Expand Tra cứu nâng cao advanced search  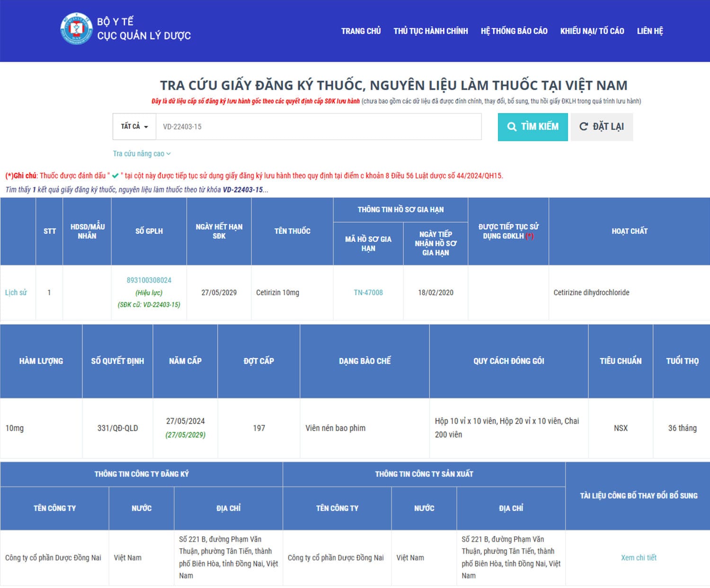click(142, 154)
